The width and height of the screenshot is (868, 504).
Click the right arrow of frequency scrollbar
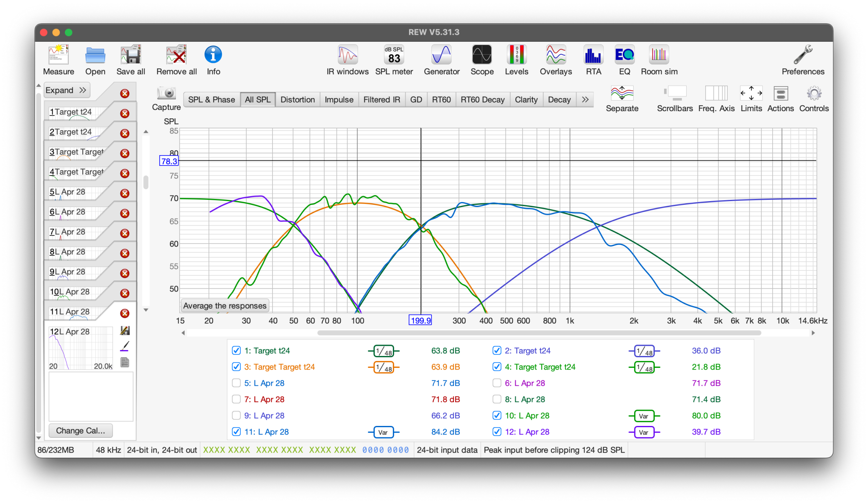click(813, 333)
